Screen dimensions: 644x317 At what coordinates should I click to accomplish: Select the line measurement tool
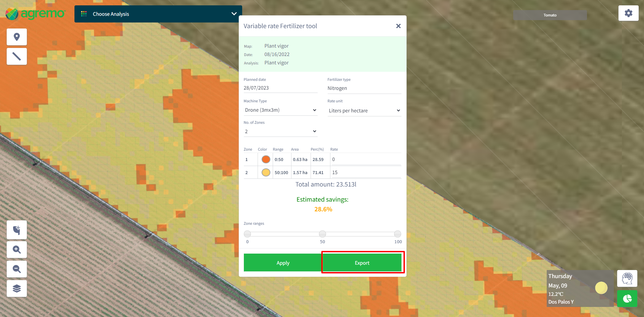click(x=17, y=56)
